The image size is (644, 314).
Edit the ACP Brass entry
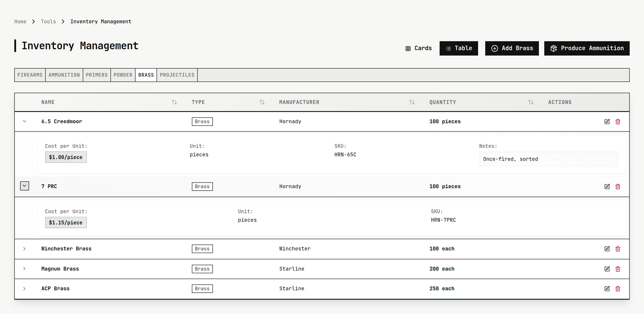607,288
